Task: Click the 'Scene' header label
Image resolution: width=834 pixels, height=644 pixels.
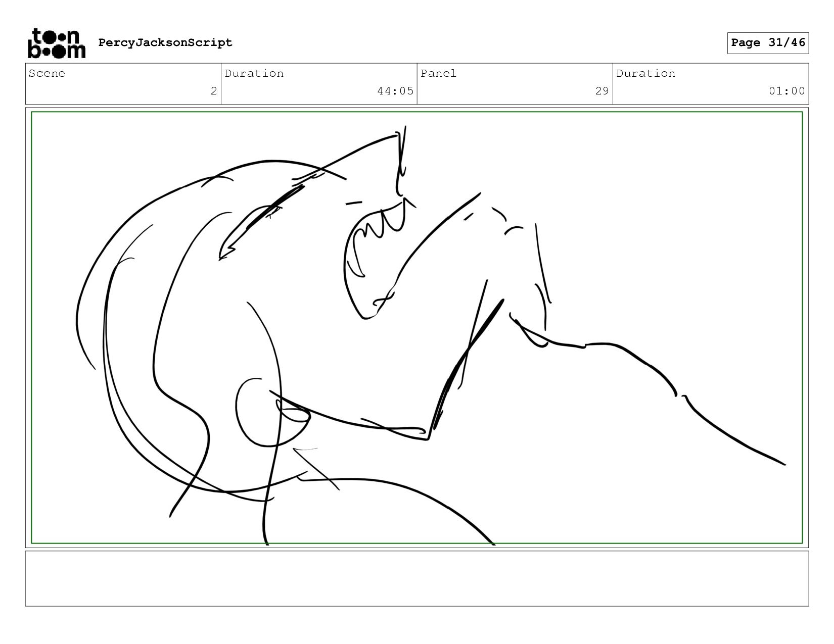Action: (47, 73)
